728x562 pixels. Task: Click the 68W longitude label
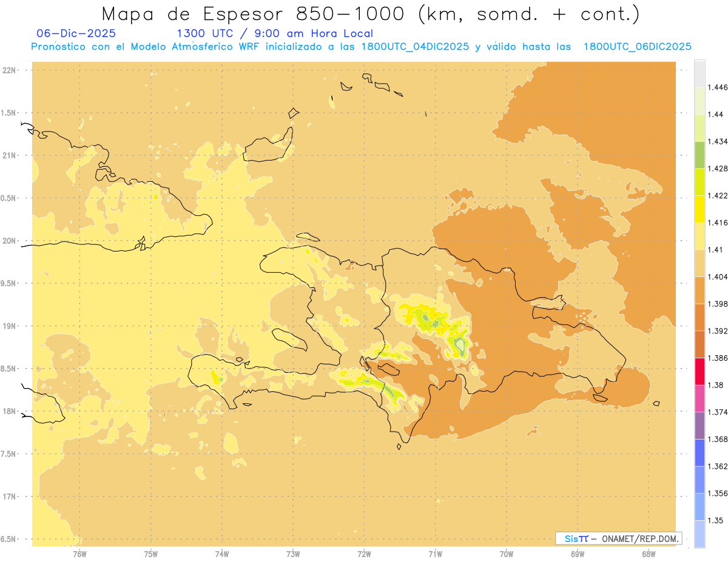pyautogui.click(x=649, y=554)
